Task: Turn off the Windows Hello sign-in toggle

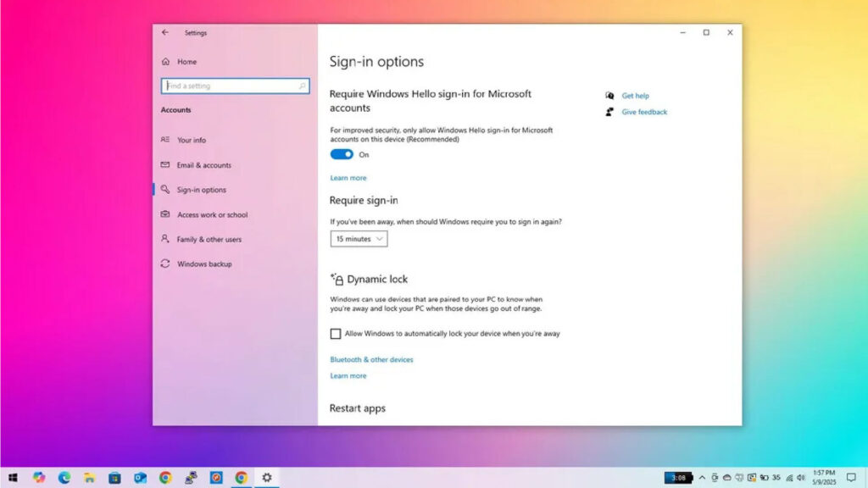Action: [x=342, y=154]
